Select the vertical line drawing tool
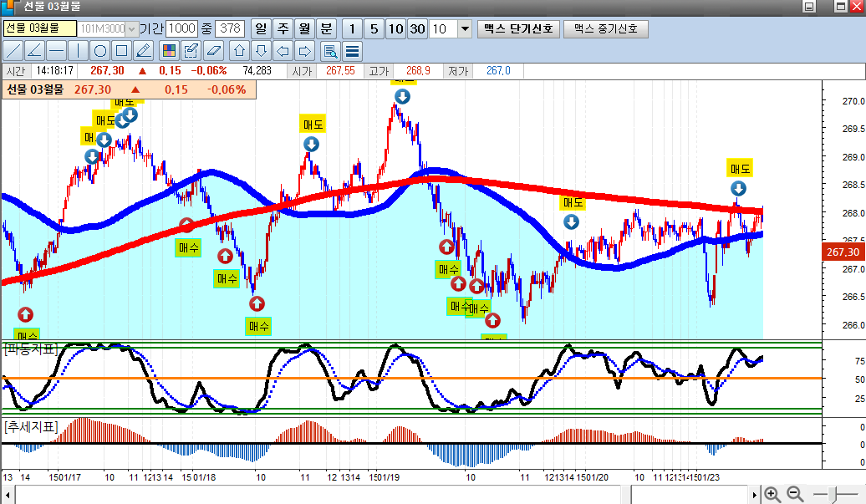 [x=78, y=51]
